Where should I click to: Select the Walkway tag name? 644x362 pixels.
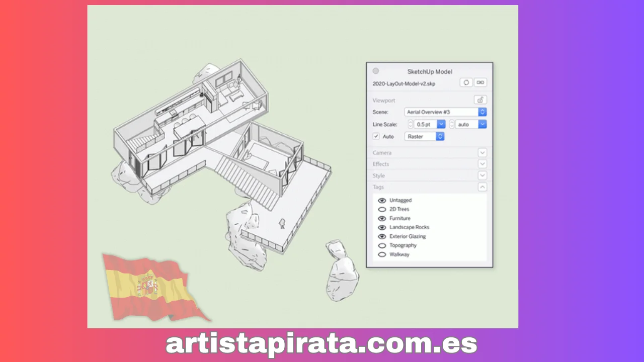click(399, 254)
